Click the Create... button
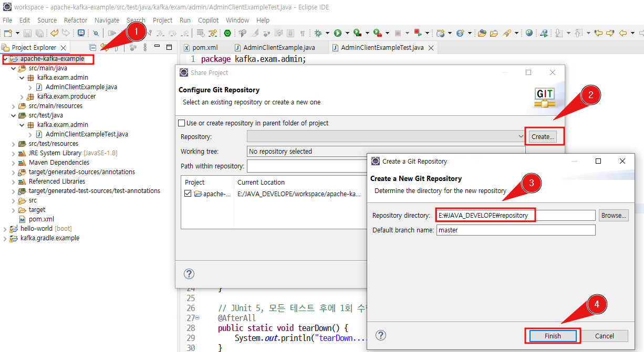Viewport: 644px width, 352px height. (543, 137)
